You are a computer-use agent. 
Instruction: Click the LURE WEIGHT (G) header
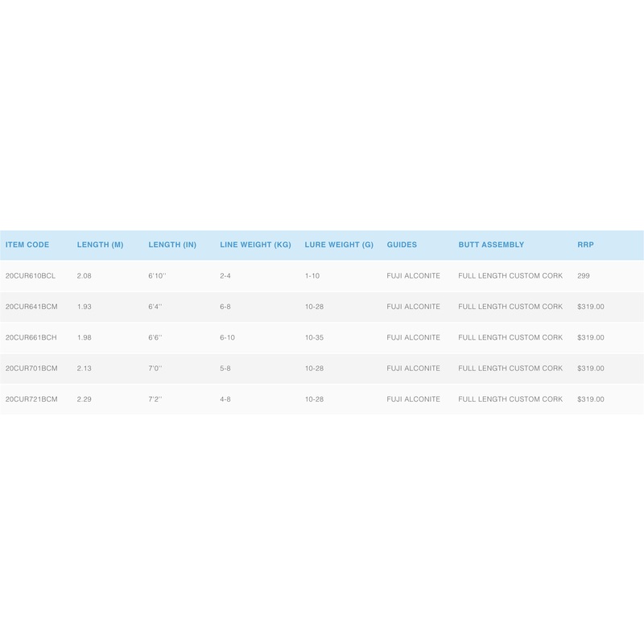pos(339,245)
